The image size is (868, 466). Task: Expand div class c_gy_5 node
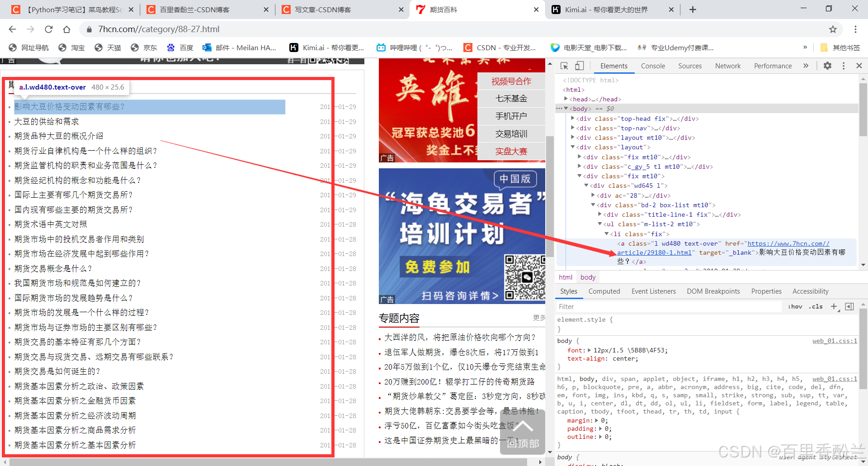pos(580,166)
